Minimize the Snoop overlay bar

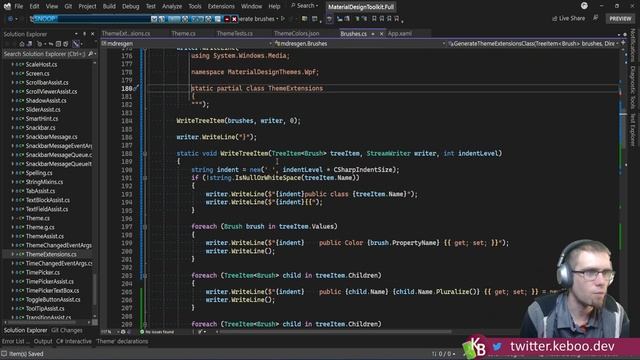227,19
